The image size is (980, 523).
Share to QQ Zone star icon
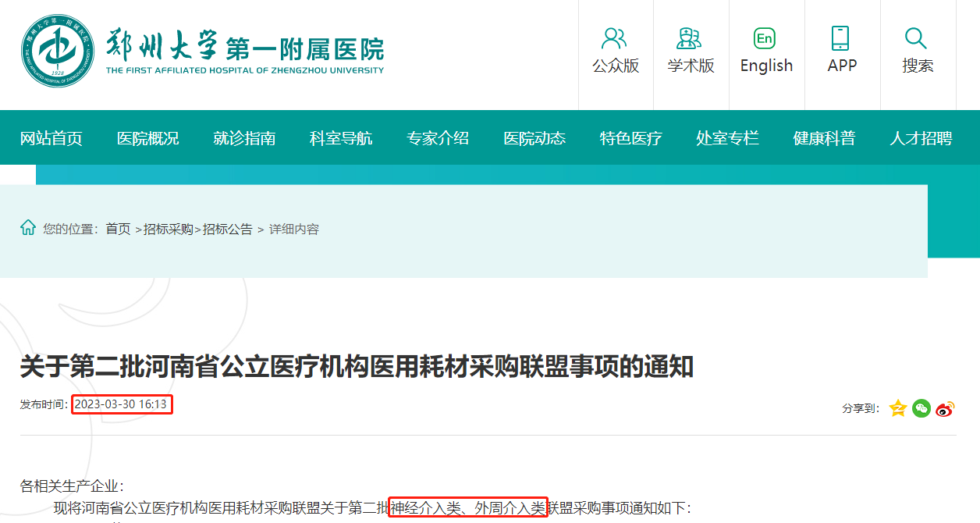(x=897, y=408)
